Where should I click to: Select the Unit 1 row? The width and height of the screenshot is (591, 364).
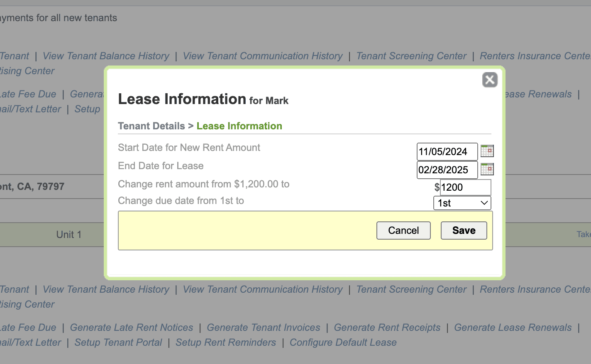click(69, 235)
